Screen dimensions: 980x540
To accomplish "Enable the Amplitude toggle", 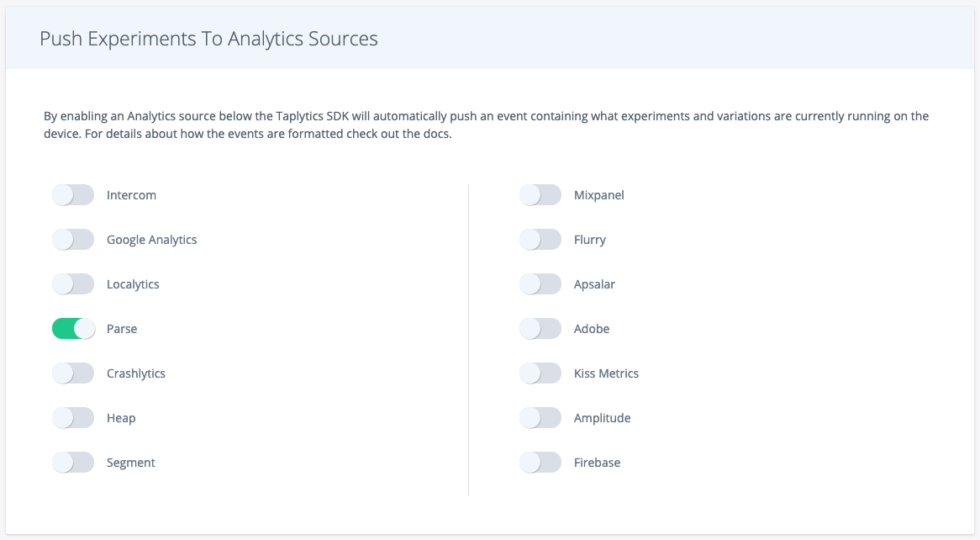I will click(540, 418).
